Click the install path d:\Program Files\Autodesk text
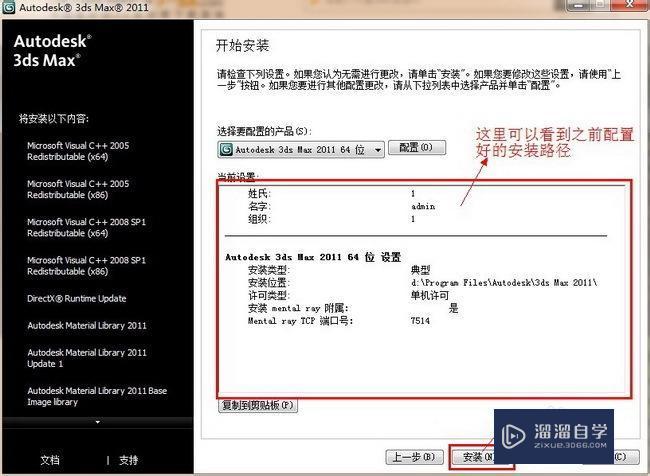The height and width of the screenshot is (476, 650). click(504, 283)
